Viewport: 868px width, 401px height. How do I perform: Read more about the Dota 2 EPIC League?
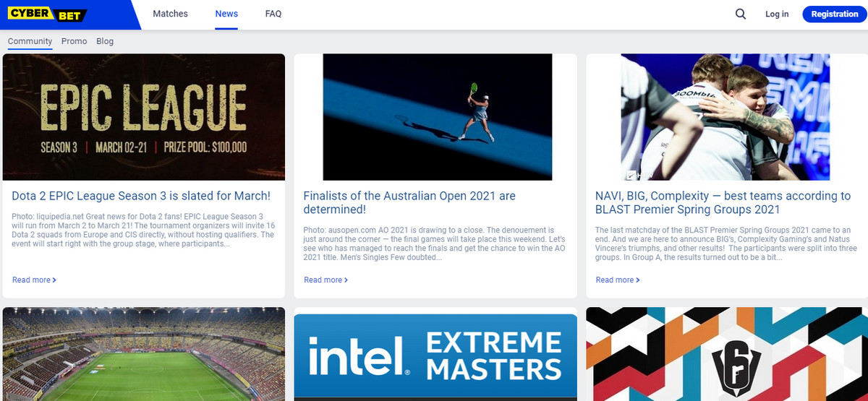click(x=34, y=280)
